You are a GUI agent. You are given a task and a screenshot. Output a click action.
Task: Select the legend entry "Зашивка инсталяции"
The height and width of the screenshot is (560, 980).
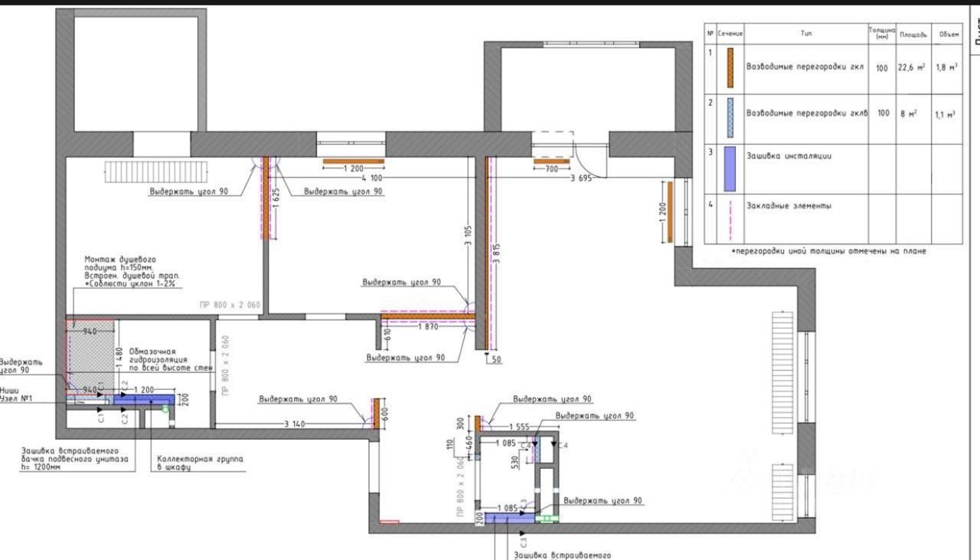tap(789, 156)
